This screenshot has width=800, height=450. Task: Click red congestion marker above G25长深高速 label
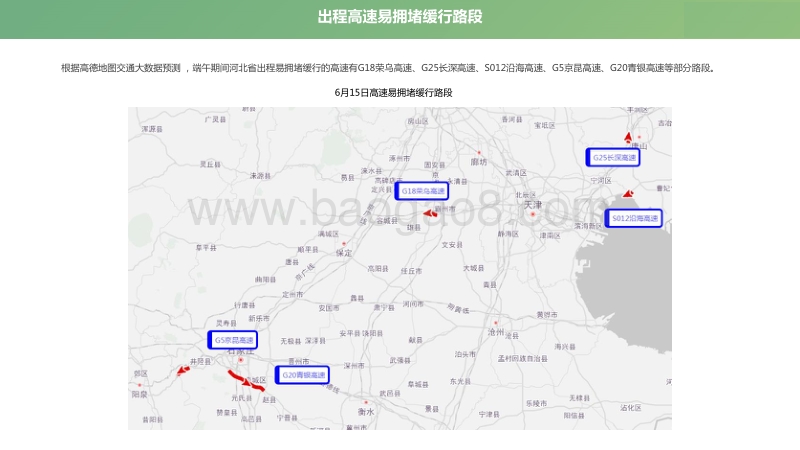628,137
